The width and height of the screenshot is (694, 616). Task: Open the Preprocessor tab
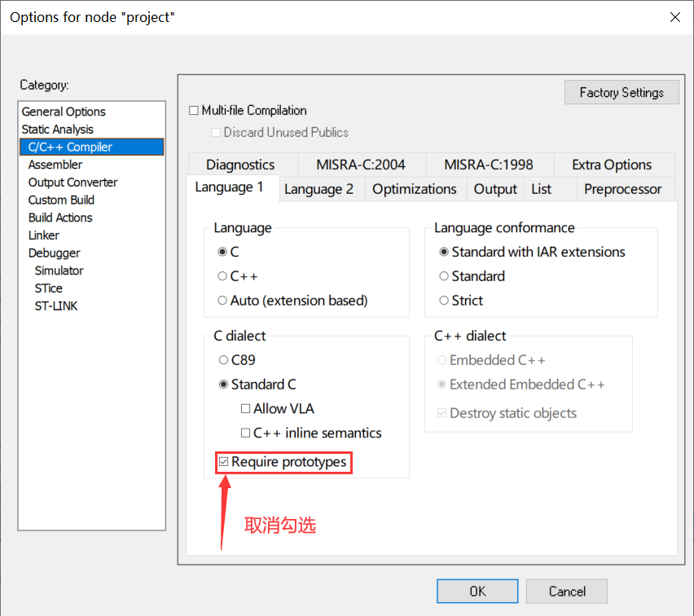click(623, 188)
